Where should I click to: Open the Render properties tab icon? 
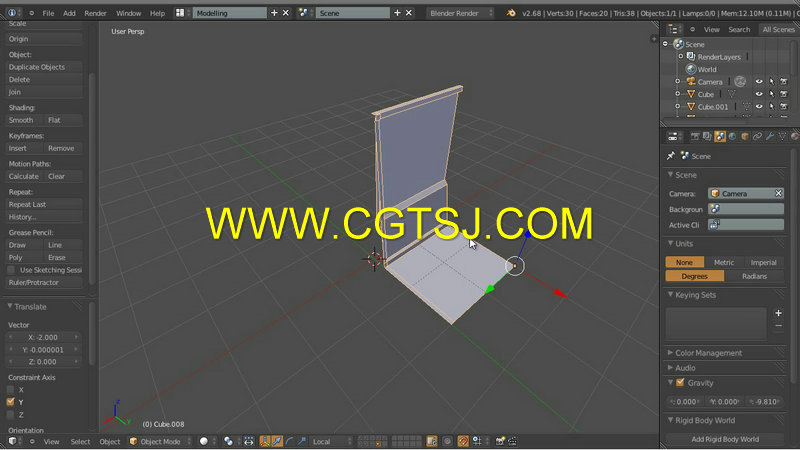pyautogui.click(x=694, y=136)
